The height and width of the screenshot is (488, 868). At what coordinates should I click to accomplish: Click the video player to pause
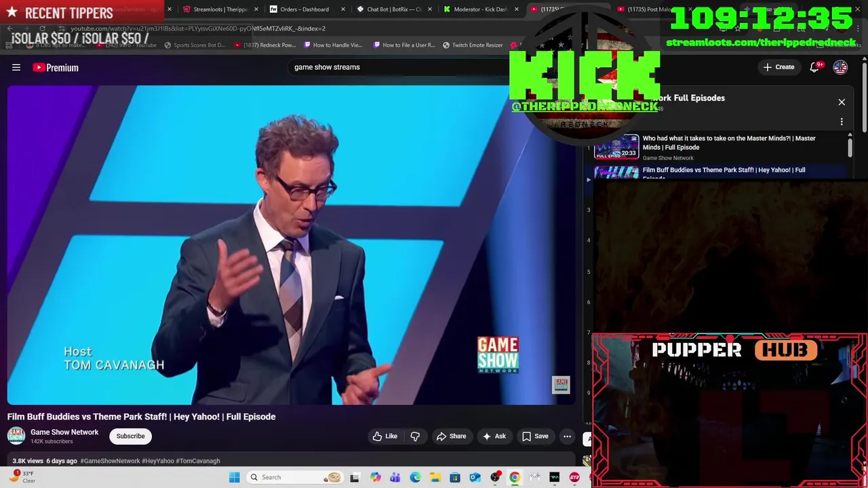pos(290,244)
